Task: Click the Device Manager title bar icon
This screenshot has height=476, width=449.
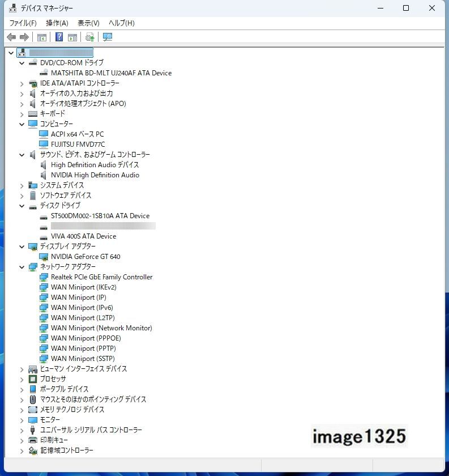Action: 13,8
